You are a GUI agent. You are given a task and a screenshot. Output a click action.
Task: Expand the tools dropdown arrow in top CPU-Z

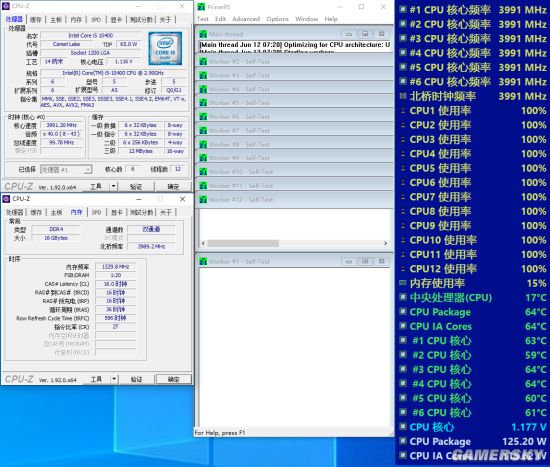click(x=114, y=186)
